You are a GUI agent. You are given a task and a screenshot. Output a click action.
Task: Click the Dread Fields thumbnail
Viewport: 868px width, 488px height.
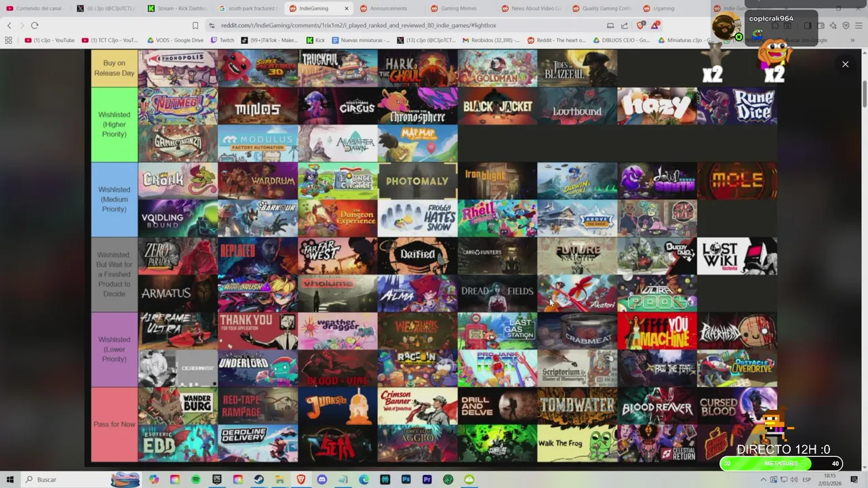[x=498, y=293]
